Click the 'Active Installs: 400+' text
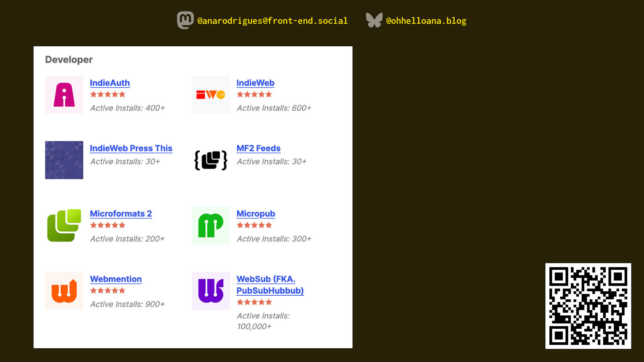This screenshot has width=644, height=362. click(x=128, y=108)
